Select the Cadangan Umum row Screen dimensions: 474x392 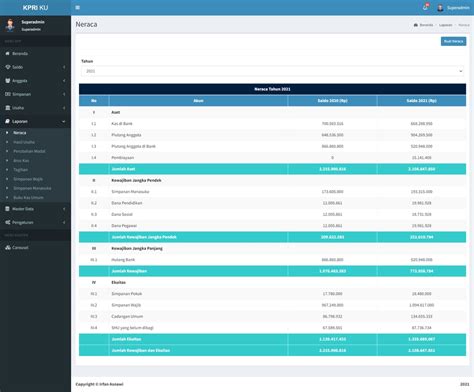[272, 316]
